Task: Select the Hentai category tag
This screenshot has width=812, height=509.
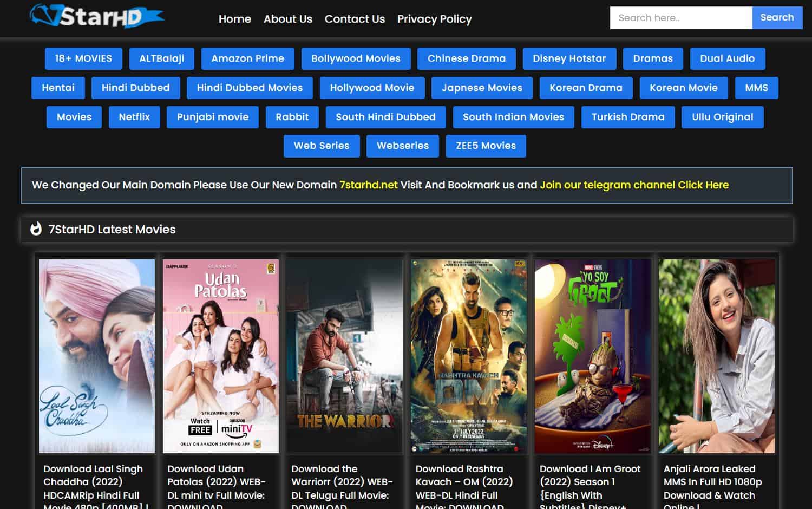Action: click(58, 88)
